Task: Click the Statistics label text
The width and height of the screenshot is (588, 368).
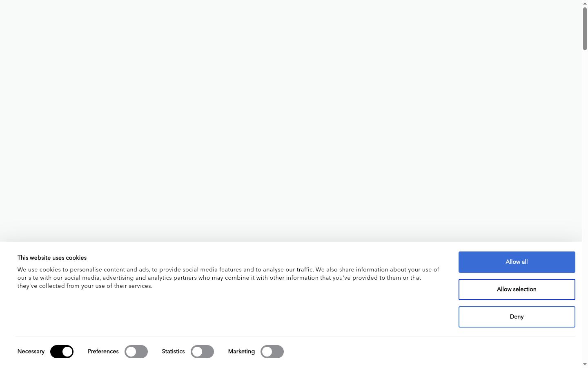Action: [173, 352]
